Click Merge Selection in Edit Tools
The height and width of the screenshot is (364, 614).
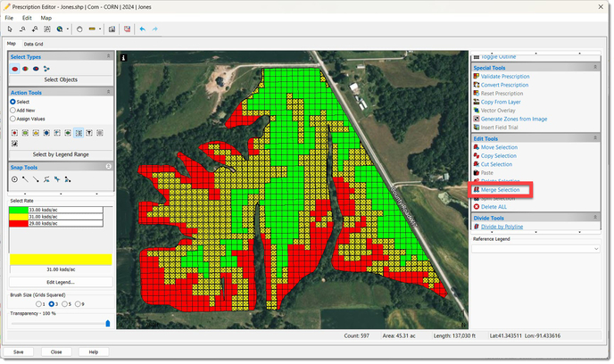500,190
